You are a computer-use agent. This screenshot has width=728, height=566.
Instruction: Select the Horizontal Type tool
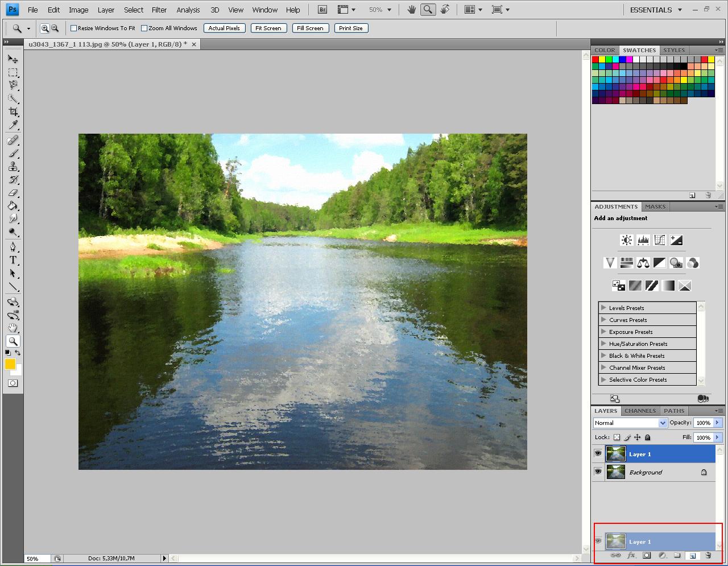coord(13,260)
